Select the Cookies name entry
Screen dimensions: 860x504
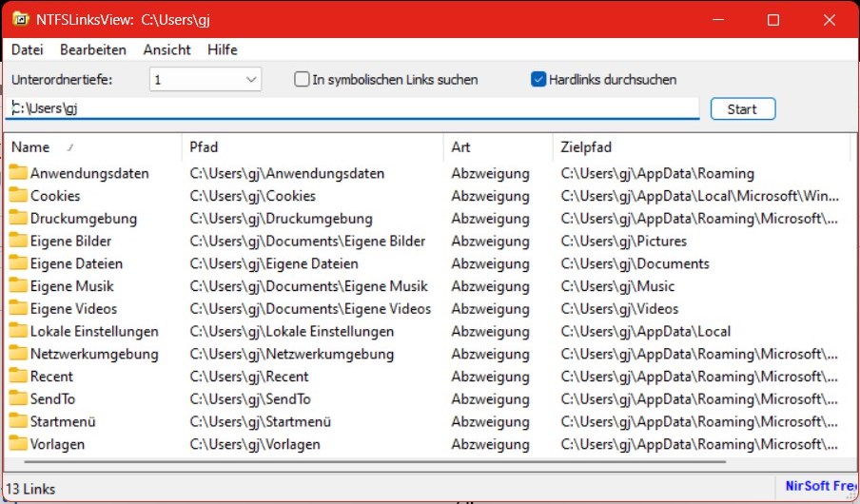pos(55,196)
